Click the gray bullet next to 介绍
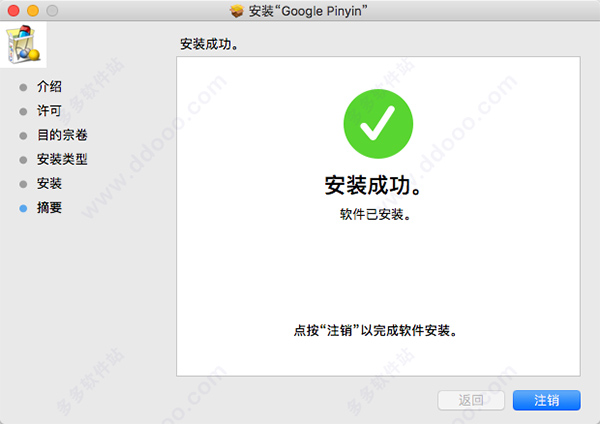Viewport: 600px width, 424px height. (23, 87)
